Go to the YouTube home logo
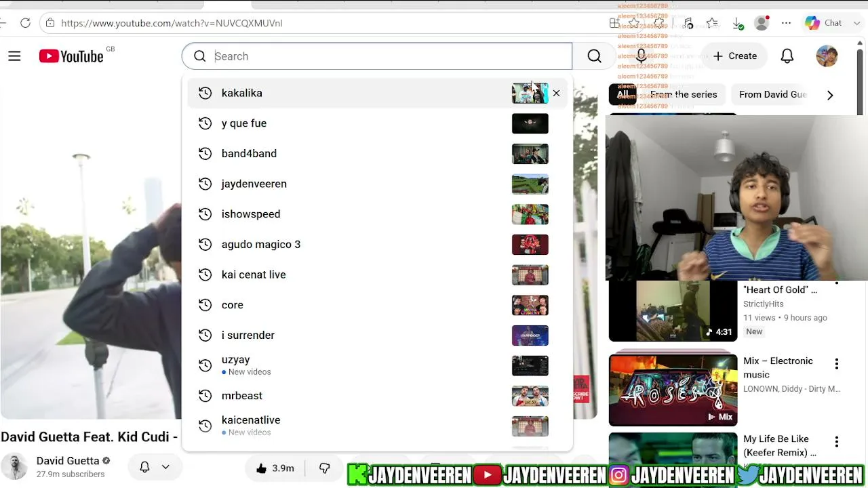This screenshot has height=488, width=868. [71, 56]
